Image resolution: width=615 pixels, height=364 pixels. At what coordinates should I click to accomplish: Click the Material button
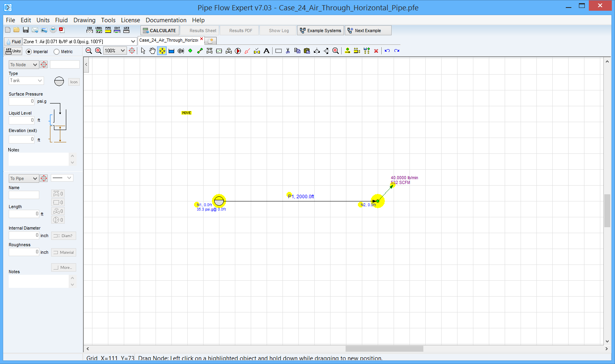pos(63,253)
